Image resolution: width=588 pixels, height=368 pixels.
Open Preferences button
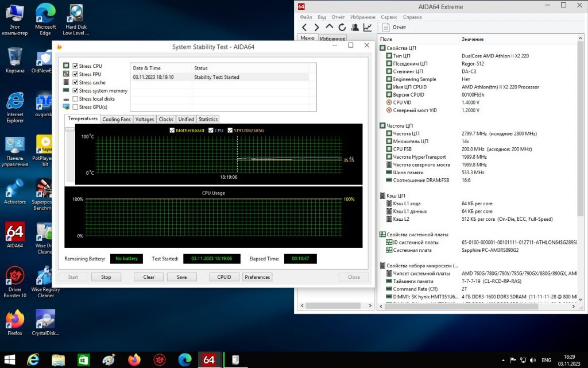click(257, 277)
